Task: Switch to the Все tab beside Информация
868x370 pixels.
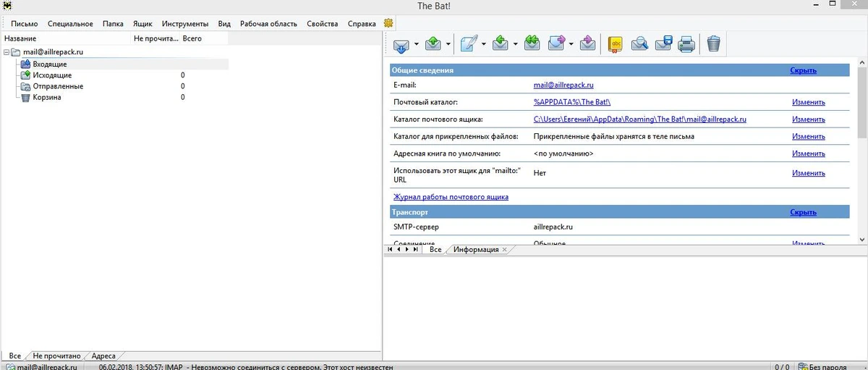Action: pyautogui.click(x=435, y=249)
